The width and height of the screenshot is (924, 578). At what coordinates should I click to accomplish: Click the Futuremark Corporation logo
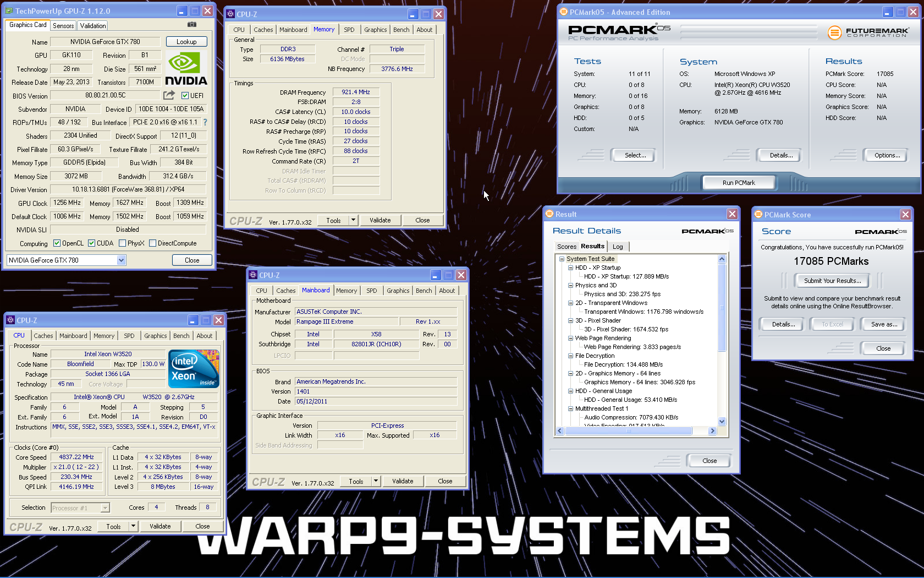868,32
